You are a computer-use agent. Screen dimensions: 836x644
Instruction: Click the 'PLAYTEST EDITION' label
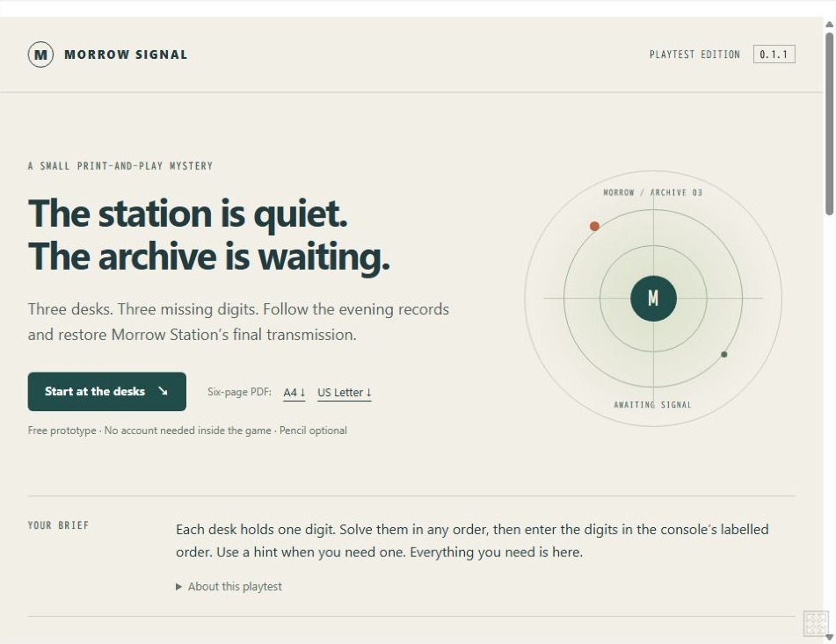(694, 54)
